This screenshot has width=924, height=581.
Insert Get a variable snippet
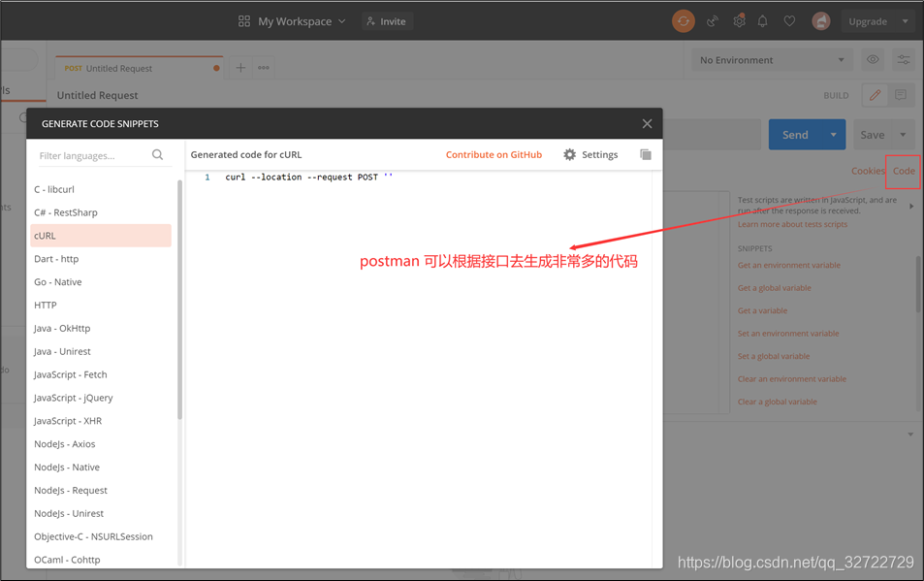762,310
